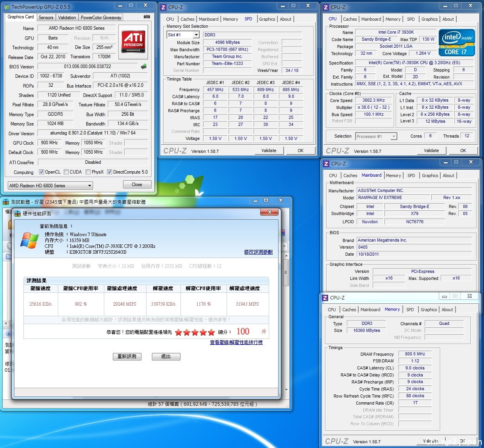Open Graphics tab in CPU-Z CPU window

click(x=430, y=19)
